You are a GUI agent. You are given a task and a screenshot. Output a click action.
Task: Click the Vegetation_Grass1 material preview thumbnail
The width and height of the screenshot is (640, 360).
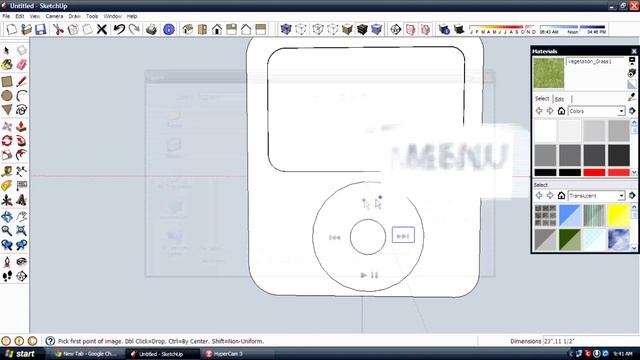tap(549, 73)
